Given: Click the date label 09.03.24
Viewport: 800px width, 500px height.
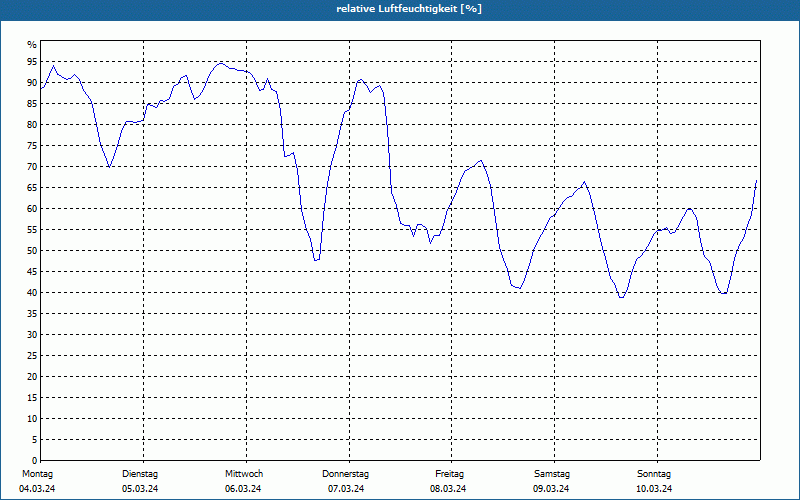Looking at the screenshot, I should point(551,489).
